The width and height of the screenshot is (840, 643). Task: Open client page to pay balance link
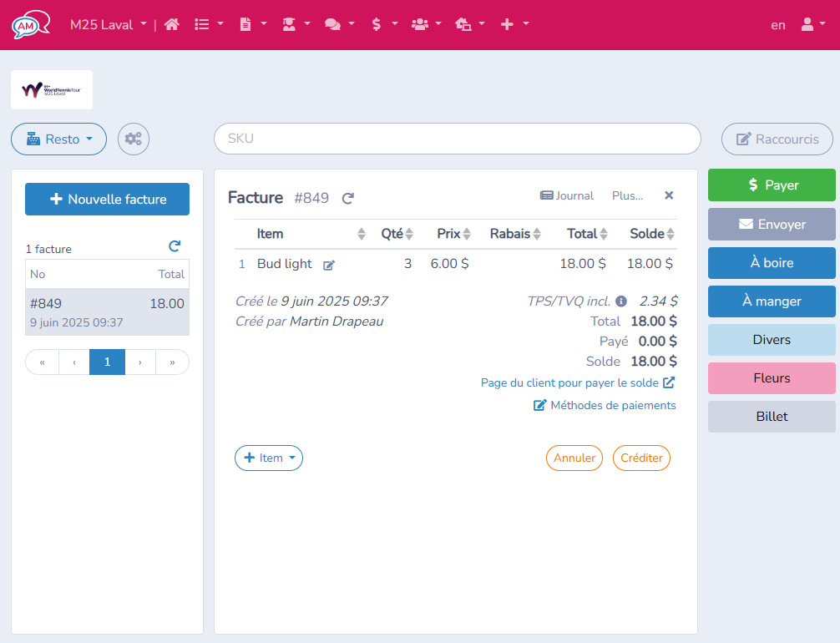[x=578, y=382]
